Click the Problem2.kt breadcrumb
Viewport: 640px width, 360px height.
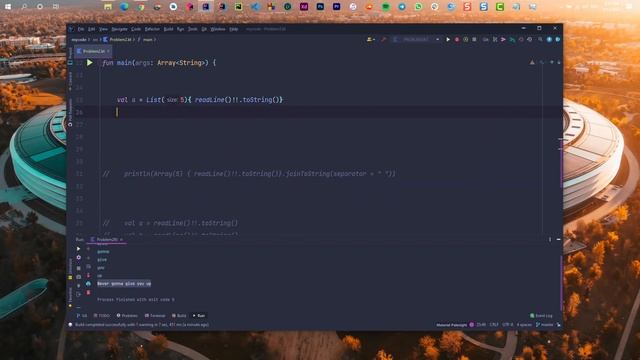pyautogui.click(x=118, y=40)
